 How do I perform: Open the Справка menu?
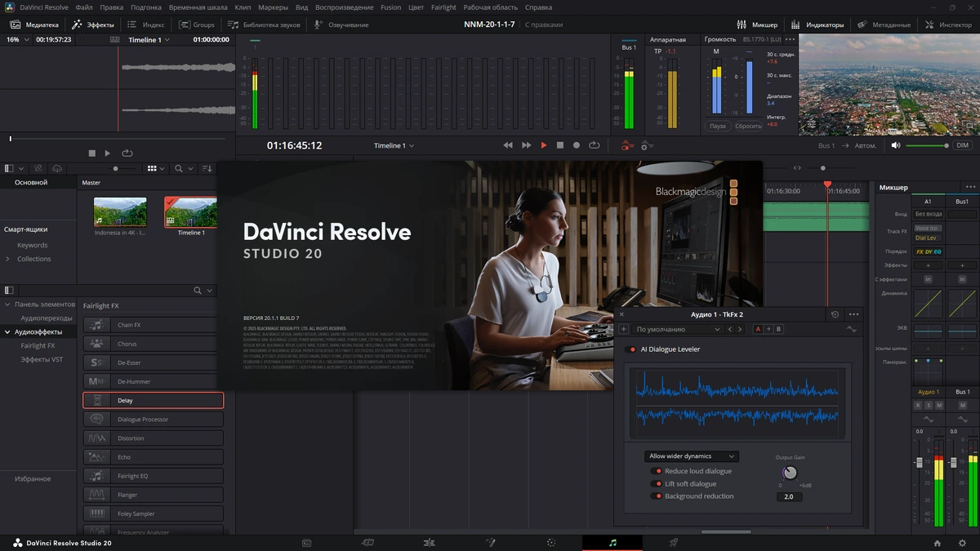538,7
